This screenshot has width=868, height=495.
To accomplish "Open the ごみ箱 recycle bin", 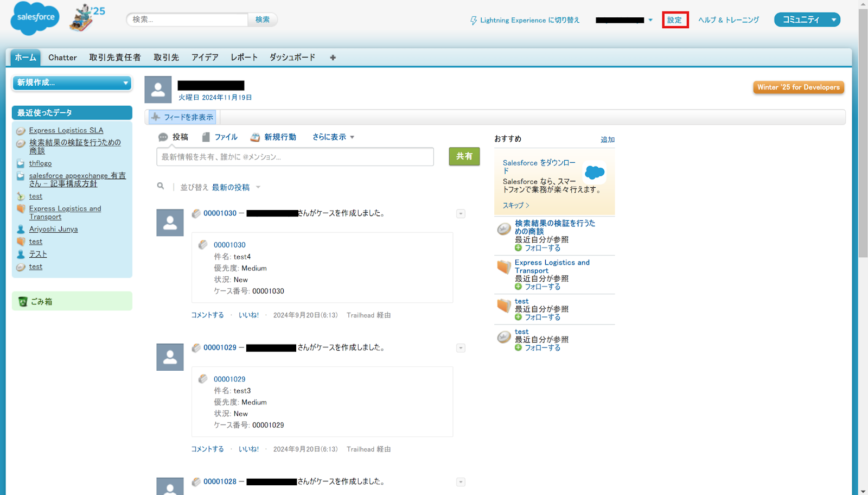I will [41, 301].
